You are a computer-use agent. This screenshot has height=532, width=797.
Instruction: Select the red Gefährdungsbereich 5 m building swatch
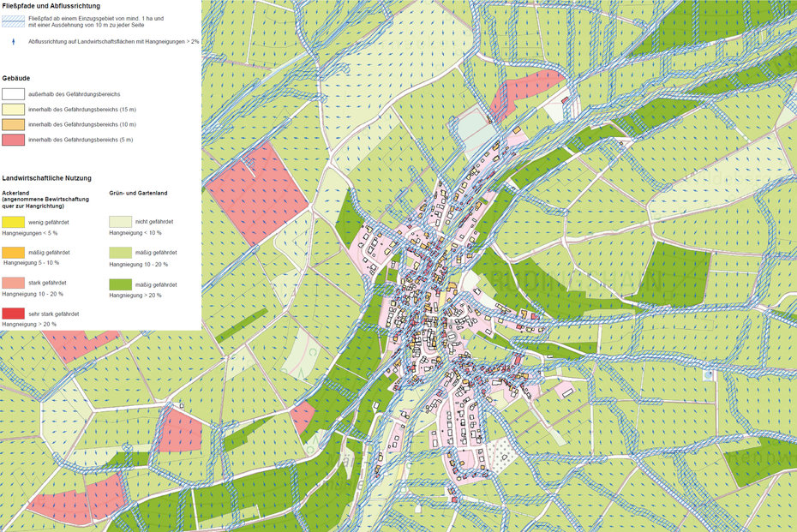13,140
